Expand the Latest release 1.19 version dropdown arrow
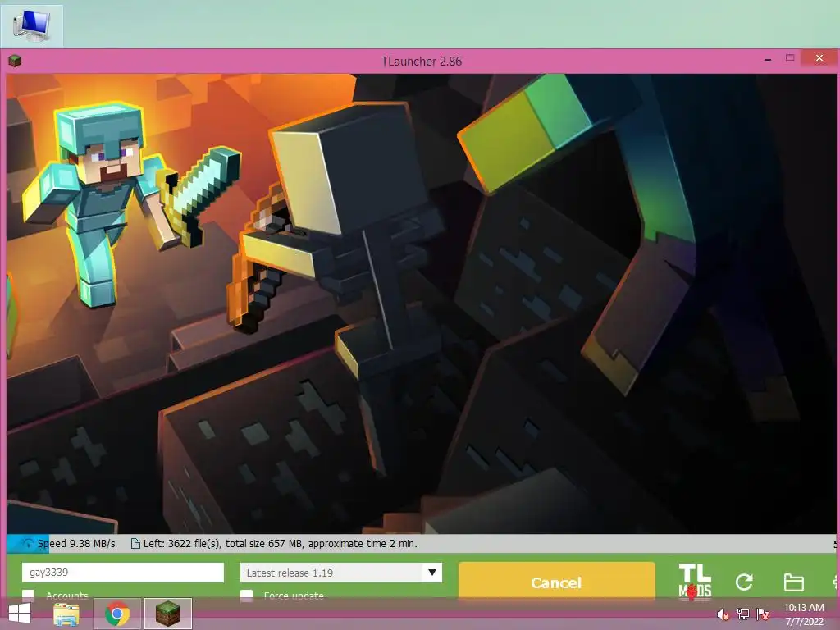840x630 pixels. [x=432, y=573]
